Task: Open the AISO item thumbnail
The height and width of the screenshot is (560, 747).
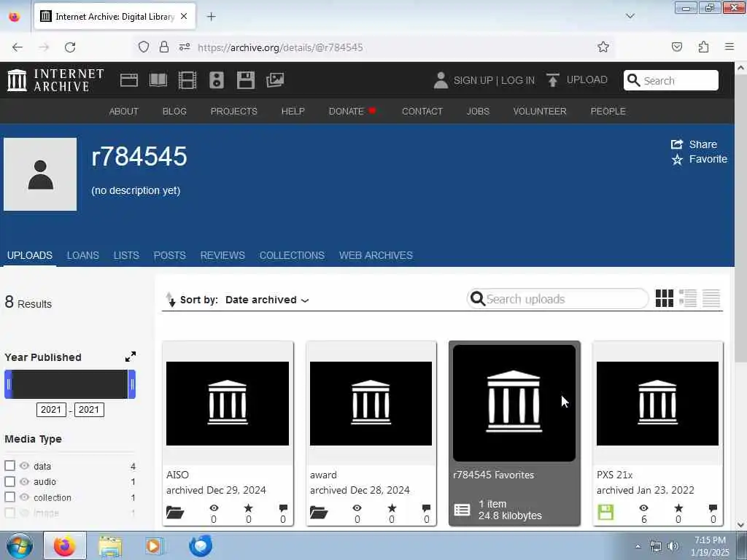Action: pos(228,403)
